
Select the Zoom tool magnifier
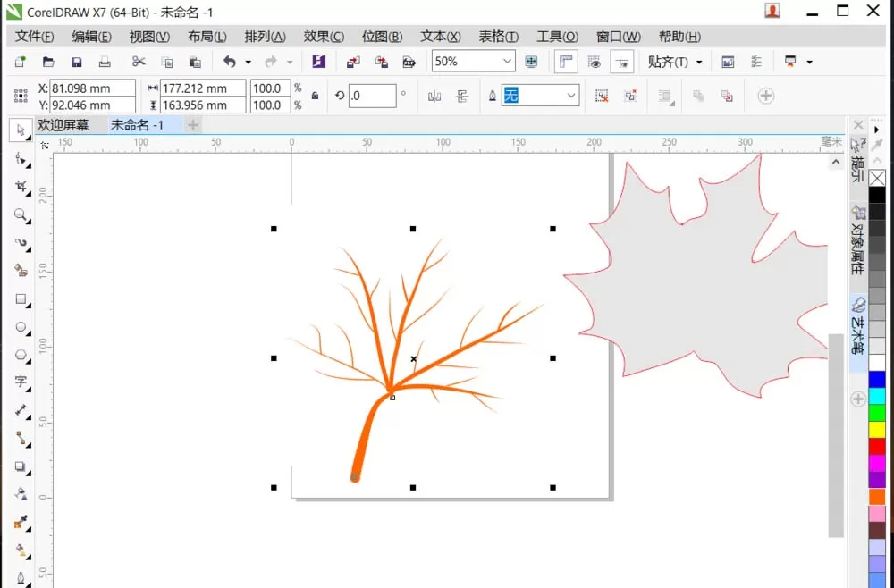(21, 214)
